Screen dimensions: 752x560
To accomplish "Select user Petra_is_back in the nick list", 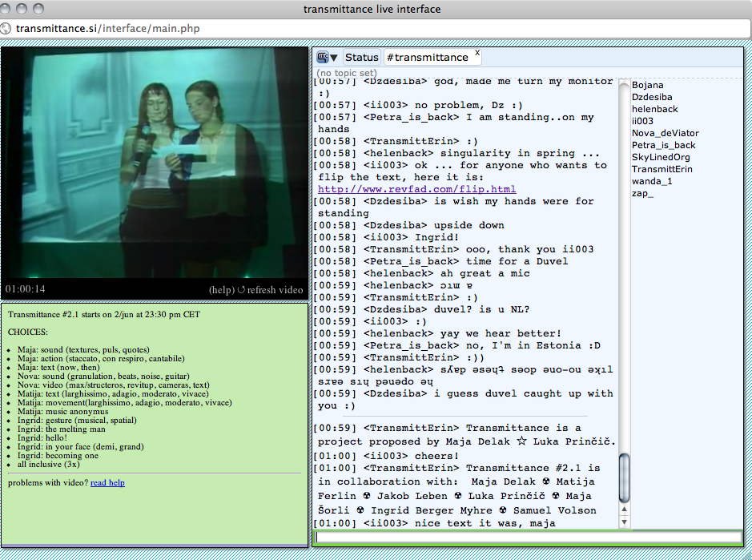I will [x=663, y=145].
